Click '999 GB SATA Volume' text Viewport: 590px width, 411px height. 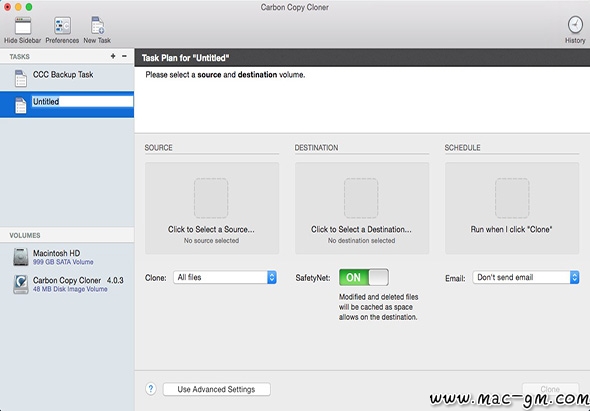coord(63,262)
